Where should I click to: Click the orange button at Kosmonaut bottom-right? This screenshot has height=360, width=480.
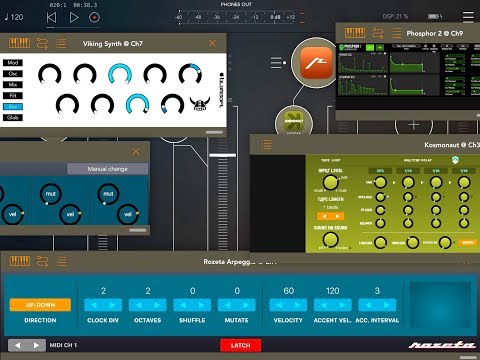[467, 243]
